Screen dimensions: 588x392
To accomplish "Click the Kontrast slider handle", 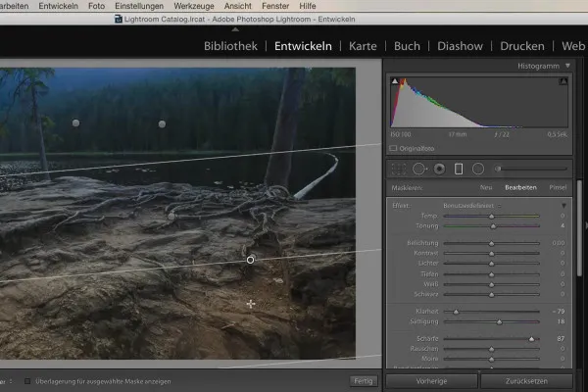I will pyautogui.click(x=492, y=254).
